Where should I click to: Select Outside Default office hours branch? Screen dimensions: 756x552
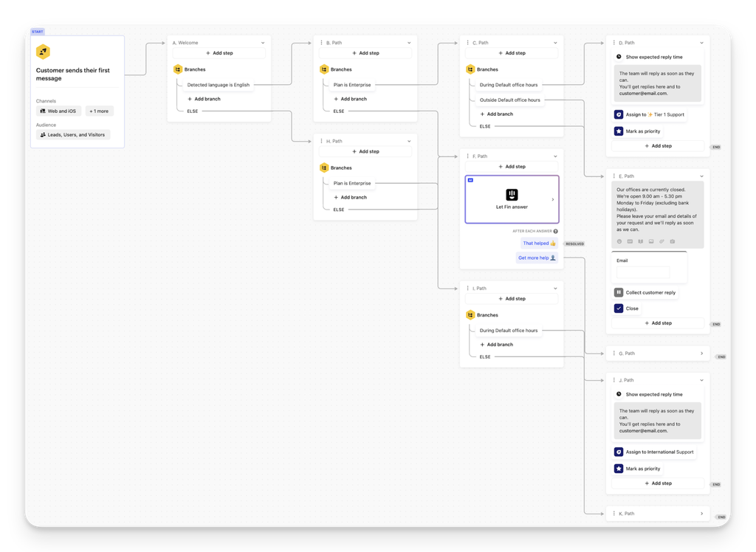[x=509, y=100]
